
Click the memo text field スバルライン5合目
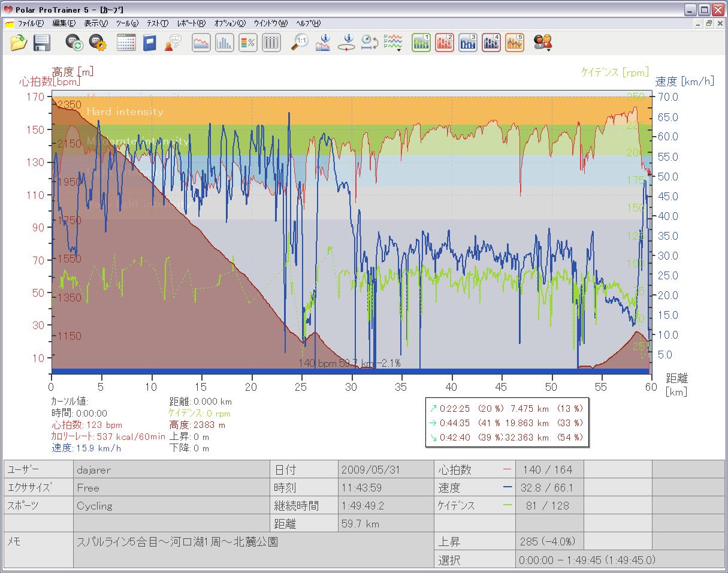[253, 550]
